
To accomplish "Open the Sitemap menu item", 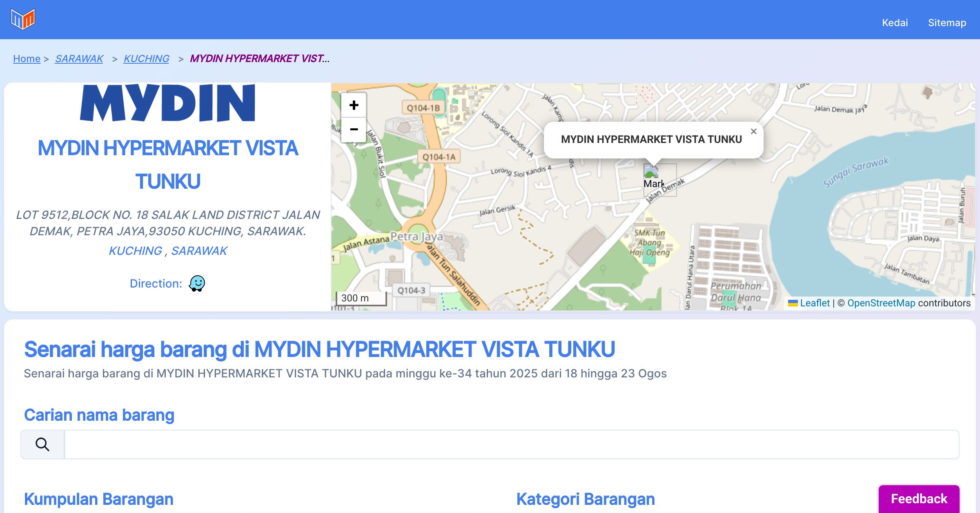I will coord(947,22).
